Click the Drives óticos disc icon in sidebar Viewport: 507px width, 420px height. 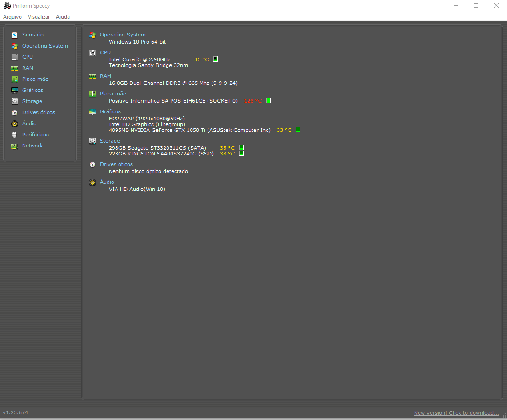[15, 112]
